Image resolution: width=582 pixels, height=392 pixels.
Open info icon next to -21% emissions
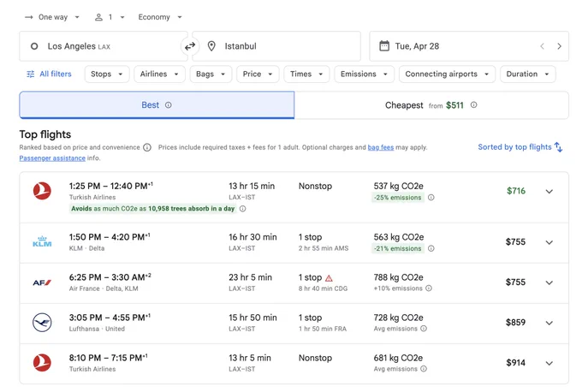click(431, 248)
